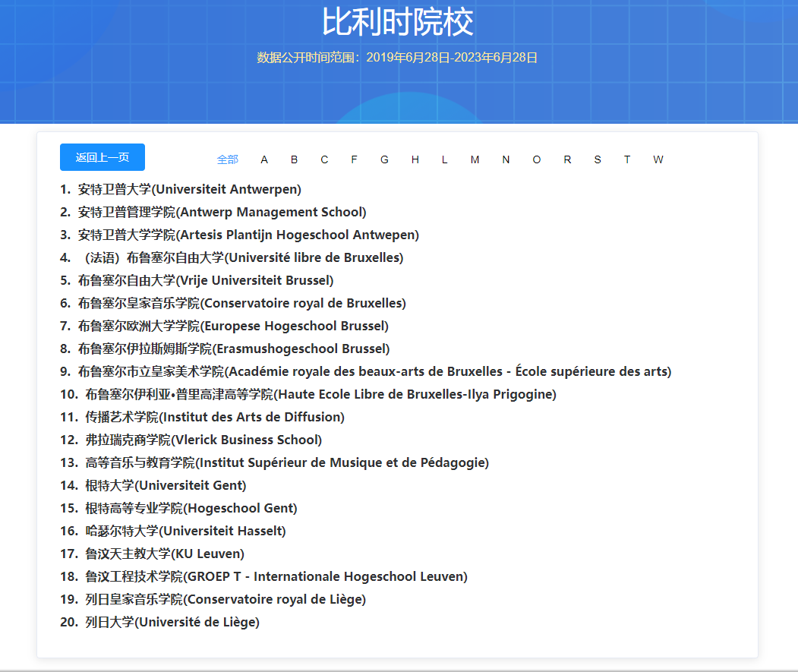Filter schools by letter M
The width and height of the screenshot is (798, 672).
(x=475, y=160)
